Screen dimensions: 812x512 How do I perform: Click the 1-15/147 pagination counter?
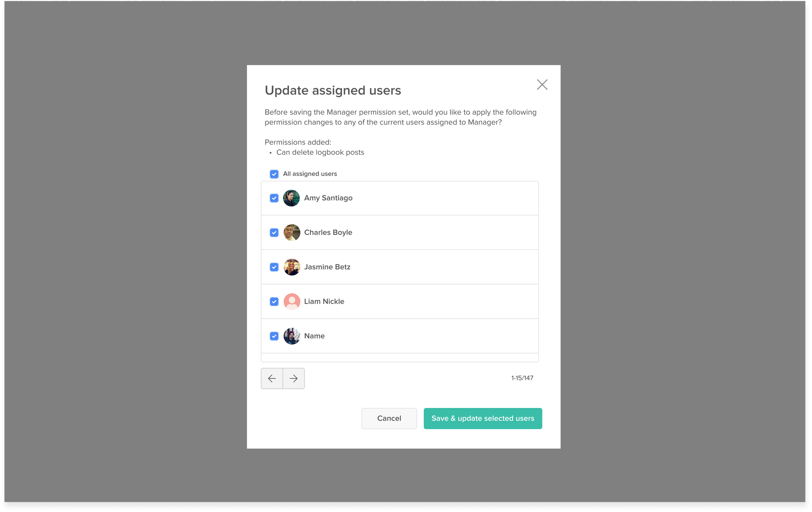[x=522, y=378]
